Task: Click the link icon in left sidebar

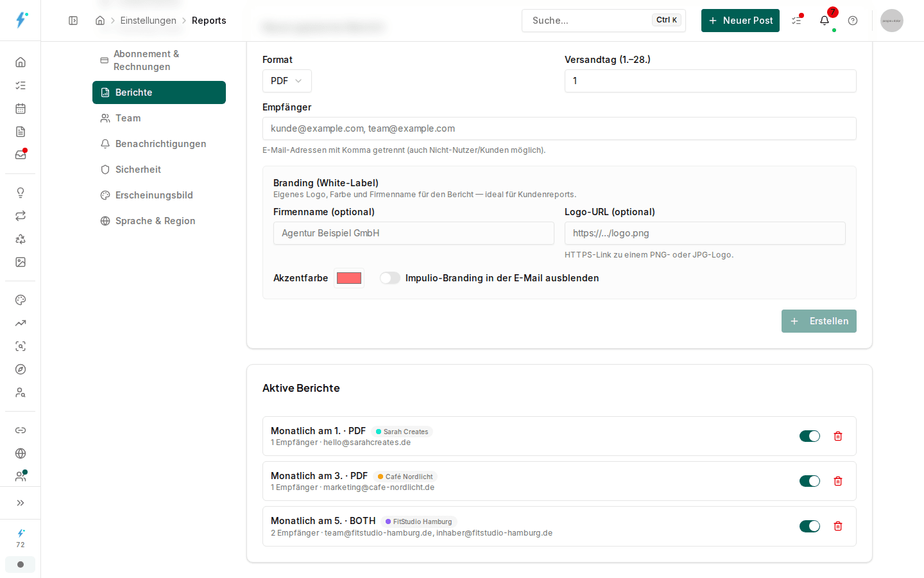Action: (21, 430)
